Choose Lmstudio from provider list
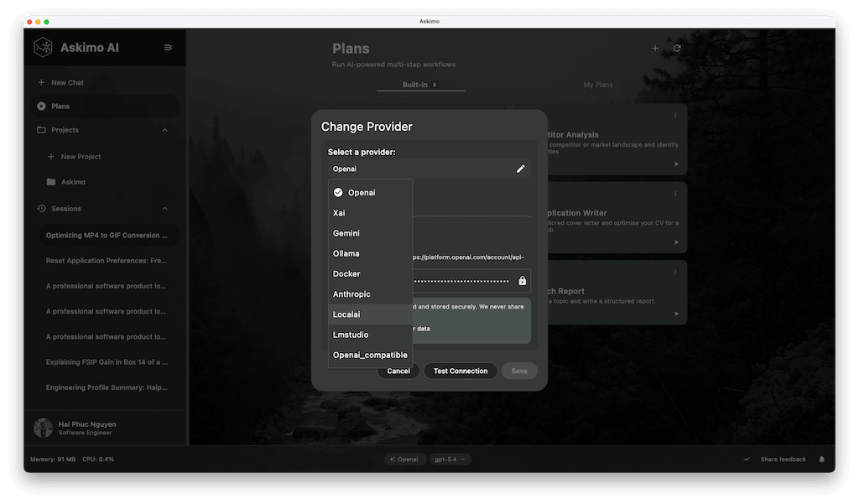Image resolution: width=859 pixels, height=504 pixels. [370, 334]
